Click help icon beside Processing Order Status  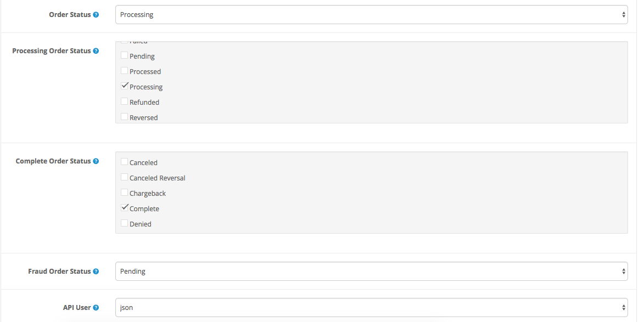(x=96, y=51)
